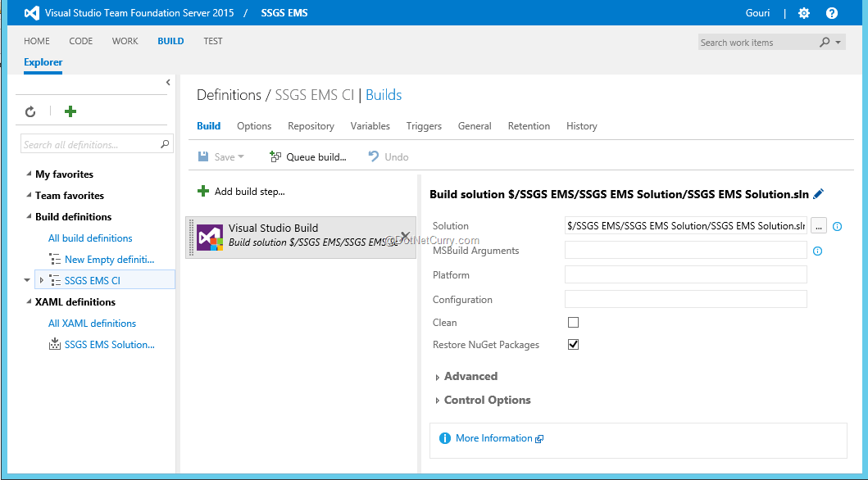
Task: Open the settings gear icon
Action: click(x=804, y=13)
